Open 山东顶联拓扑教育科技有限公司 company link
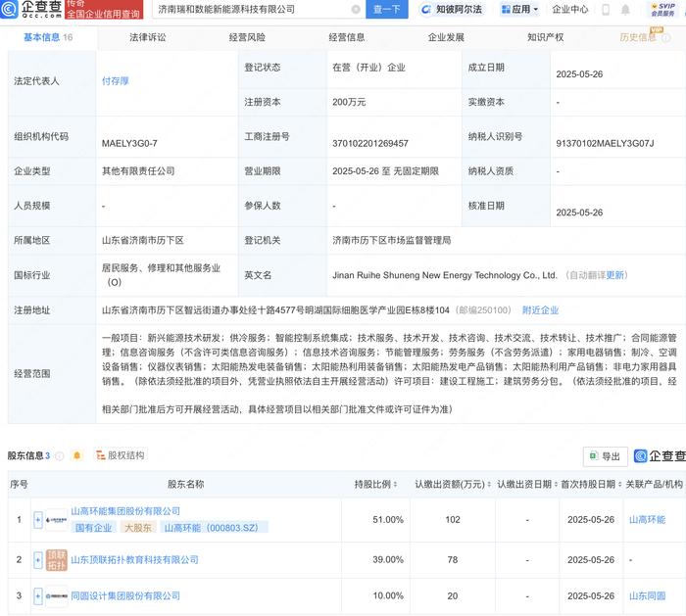This screenshot has height=616, width=686. 134,559
